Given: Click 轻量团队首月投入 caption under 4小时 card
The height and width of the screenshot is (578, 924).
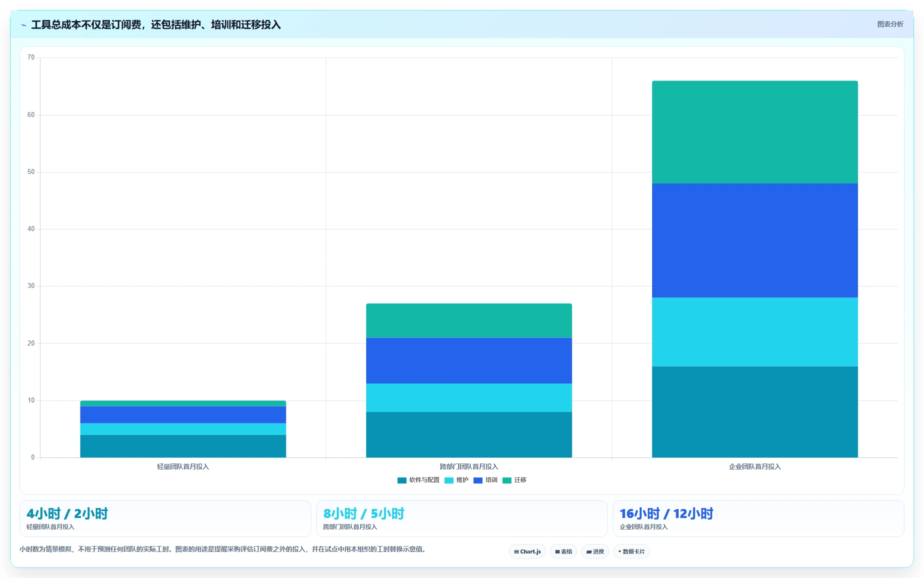Looking at the screenshot, I should click(x=50, y=527).
